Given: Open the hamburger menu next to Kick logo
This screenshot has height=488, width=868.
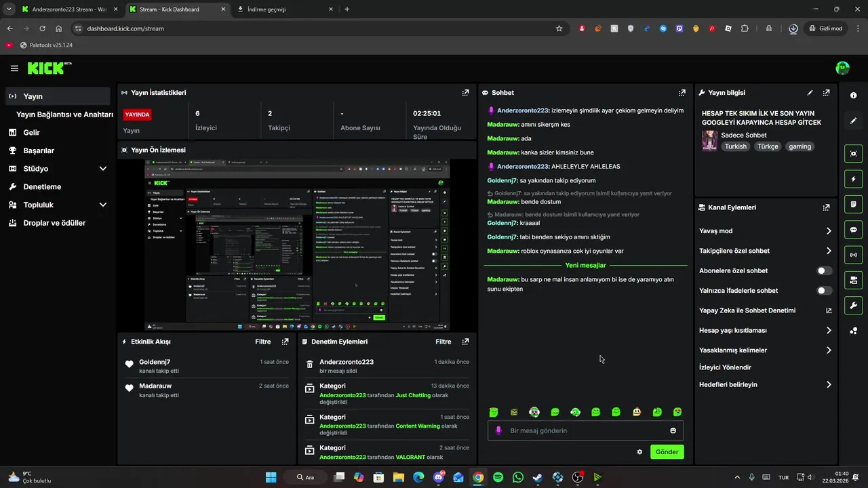Looking at the screenshot, I should [14, 68].
